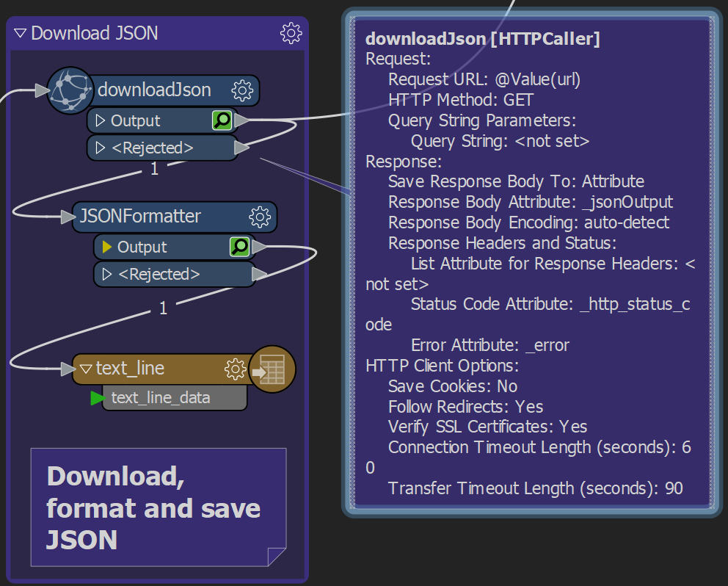The height and width of the screenshot is (586, 728).
Task: Click the downloadJson input port arrow
Action: pos(43,90)
